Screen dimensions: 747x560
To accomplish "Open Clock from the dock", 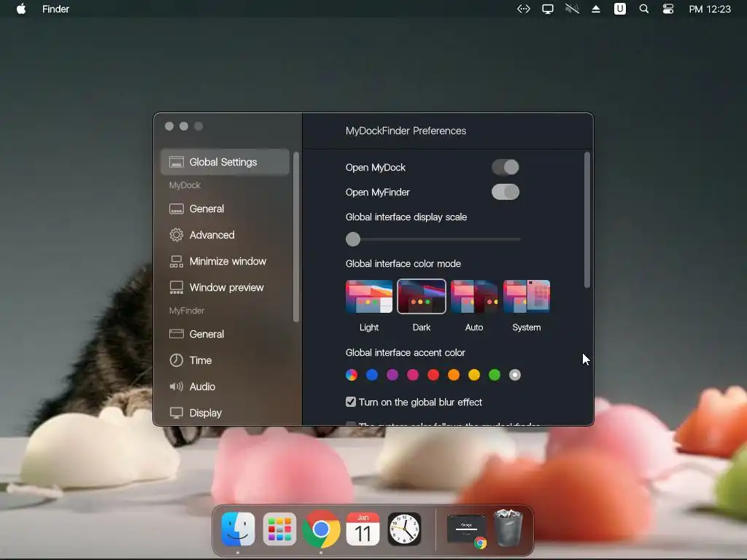I will [x=404, y=529].
